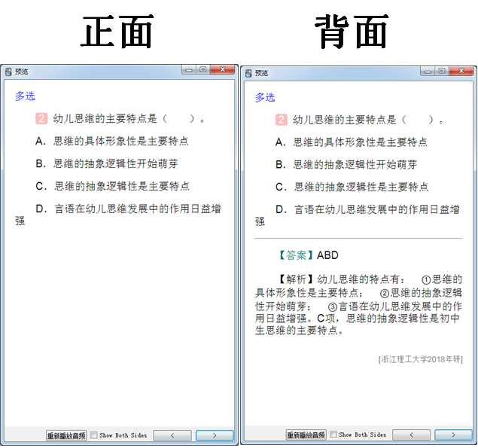Maximize the left preview window

pyautogui.click(x=203, y=70)
